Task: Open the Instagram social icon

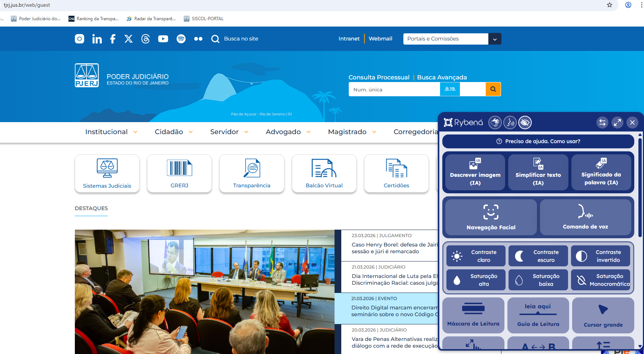Action: pyautogui.click(x=79, y=39)
